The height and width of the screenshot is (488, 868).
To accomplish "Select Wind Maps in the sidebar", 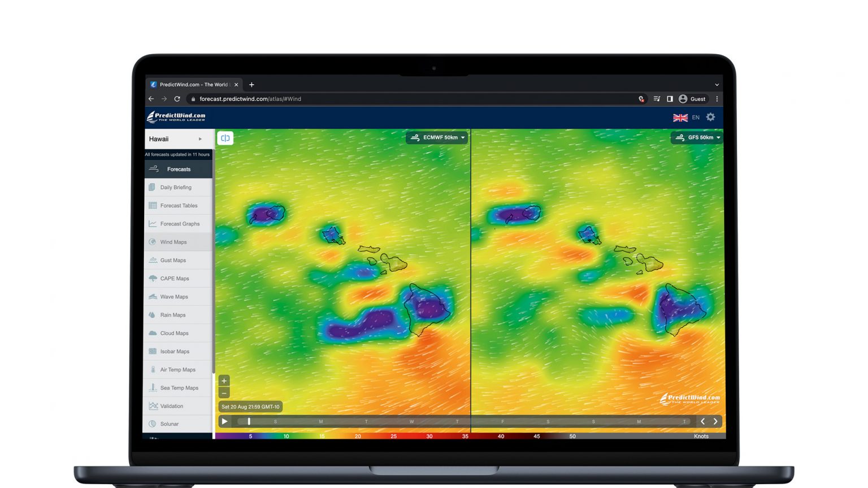I will point(173,242).
